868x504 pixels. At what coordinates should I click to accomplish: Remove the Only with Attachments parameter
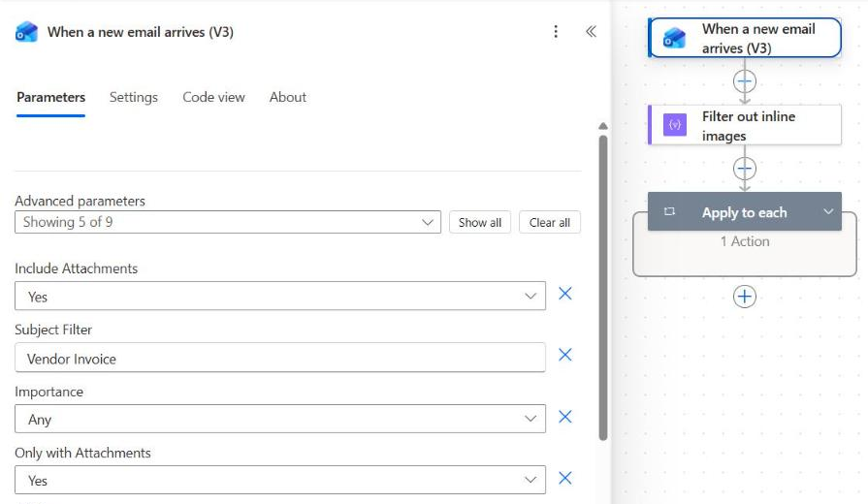(565, 478)
